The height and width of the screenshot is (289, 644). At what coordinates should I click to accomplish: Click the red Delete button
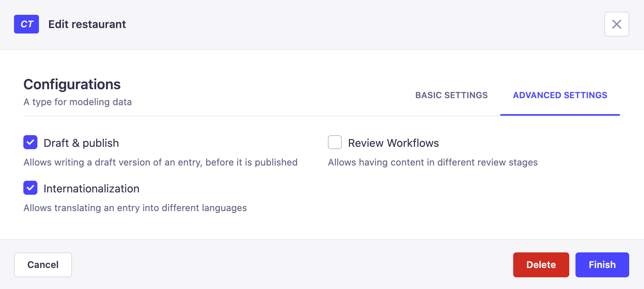(x=541, y=265)
